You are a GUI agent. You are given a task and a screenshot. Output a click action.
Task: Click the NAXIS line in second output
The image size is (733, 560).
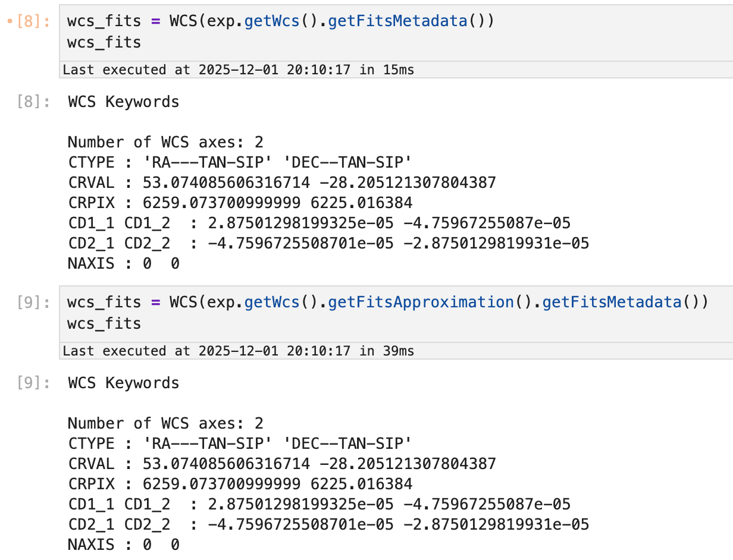[x=123, y=545]
